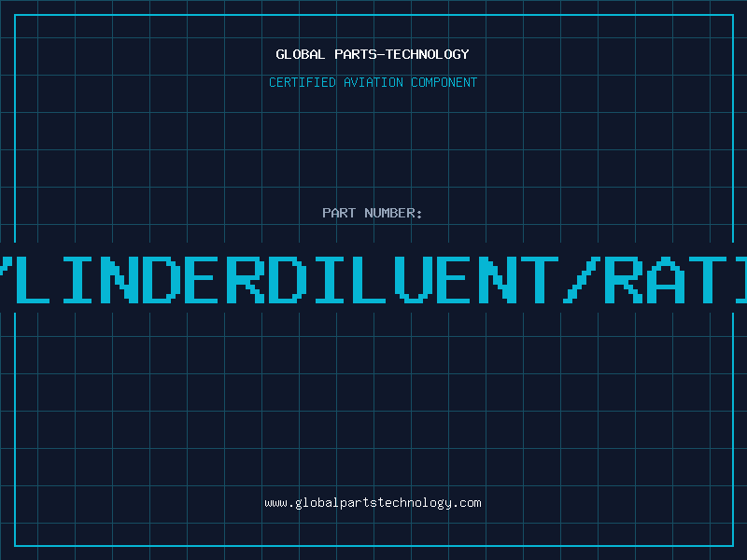Image resolution: width=747 pixels, height=560 pixels.
Task: Click the CERTIFIED AVIATION COMPONENT subtitle
Action: tap(373, 82)
